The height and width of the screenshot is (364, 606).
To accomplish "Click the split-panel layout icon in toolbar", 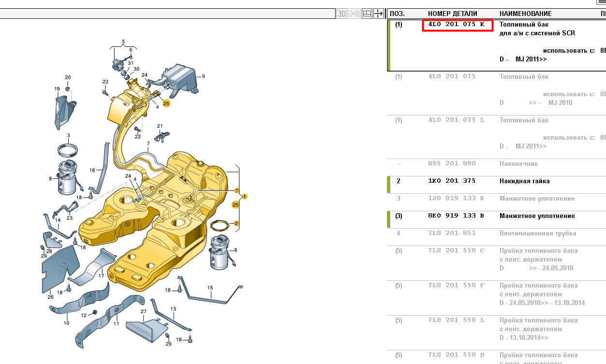I will [367, 14].
